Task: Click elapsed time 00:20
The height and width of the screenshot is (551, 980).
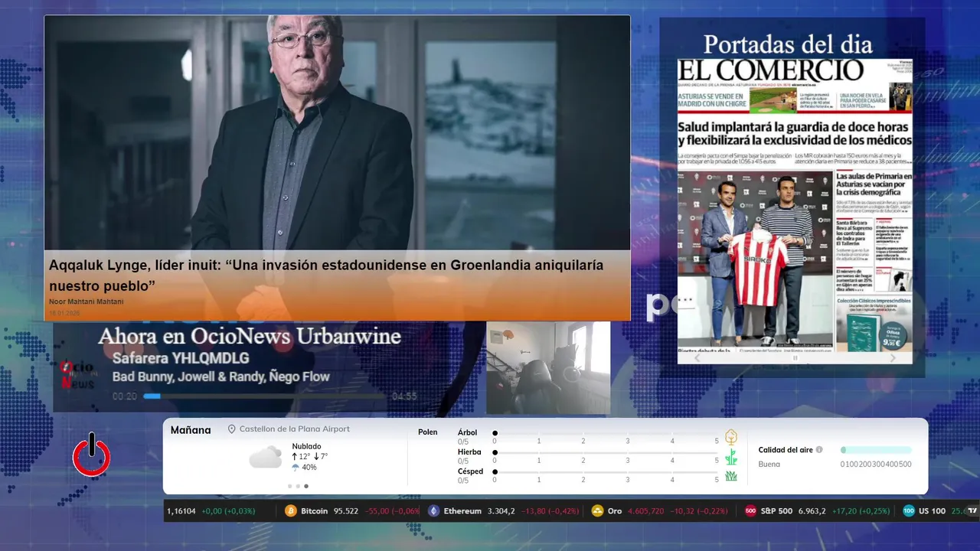Action: pos(125,396)
